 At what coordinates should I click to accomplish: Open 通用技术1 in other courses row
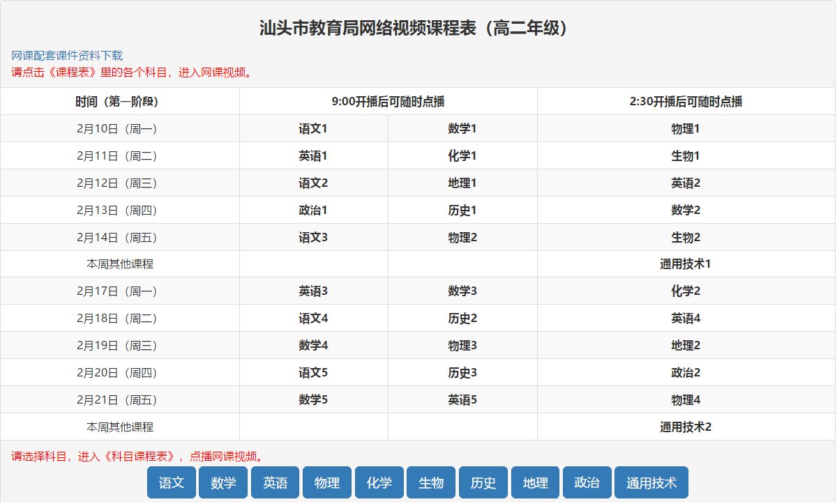[x=686, y=264]
